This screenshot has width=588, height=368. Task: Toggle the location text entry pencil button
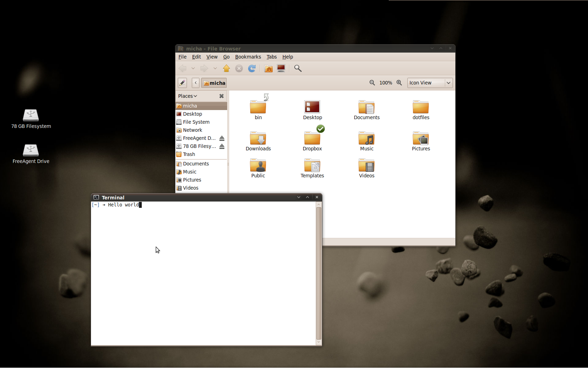pos(182,83)
